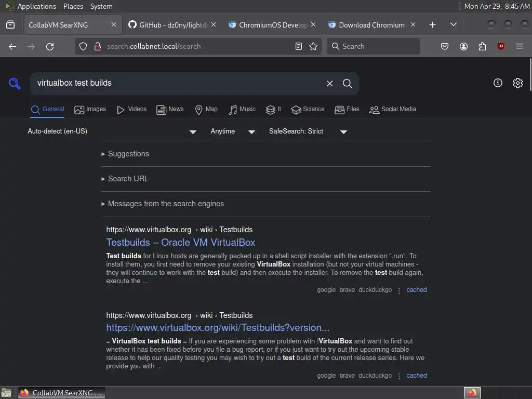The width and height of the screenshot is (532, 399).
Task: Click the clock Mon Apr 29 8:45 AM
Action: [496, 6]
